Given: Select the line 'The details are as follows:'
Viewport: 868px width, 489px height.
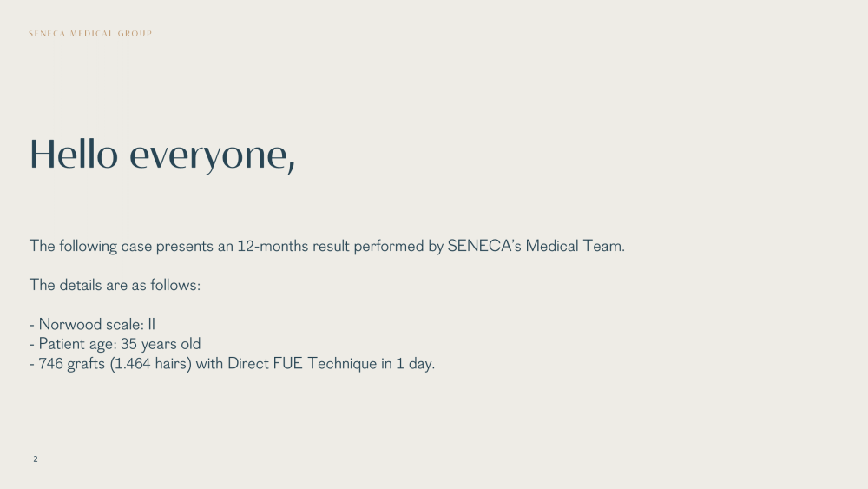Looking at the screenshot, I should (x=115, y=285).
